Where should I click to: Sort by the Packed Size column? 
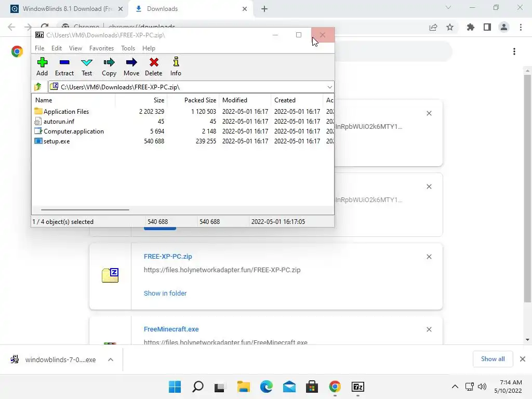(193, 100)
